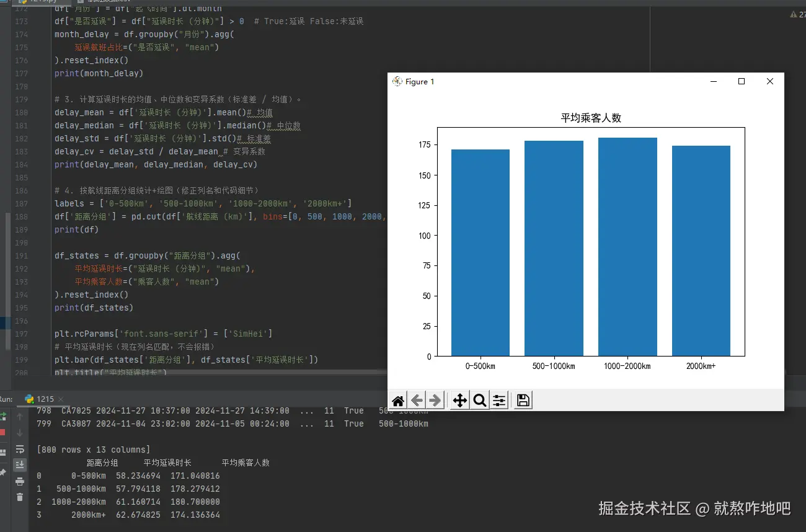Click the print(df_states) code line
Image resolution: width=806 pixels, height=532 pixels.
pos(94,308)
